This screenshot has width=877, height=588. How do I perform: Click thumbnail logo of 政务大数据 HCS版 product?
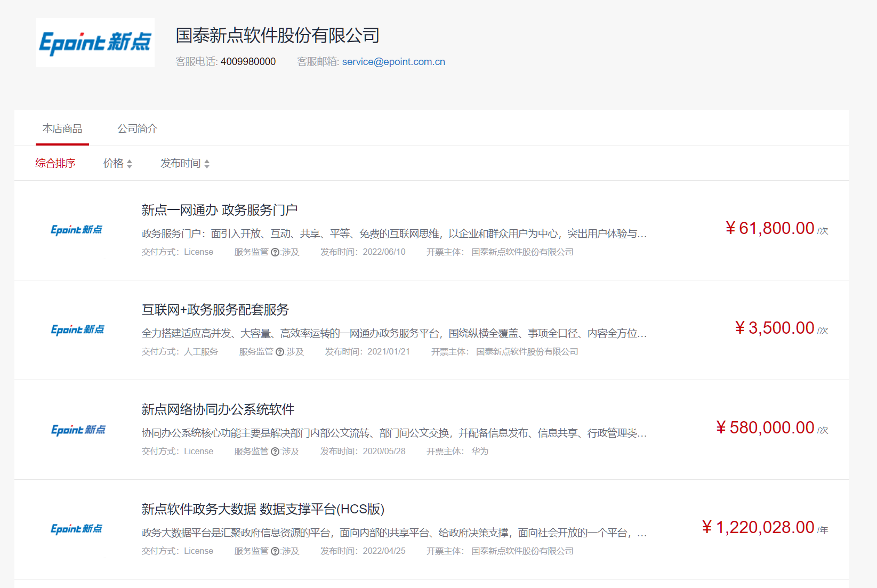[76, 529]
